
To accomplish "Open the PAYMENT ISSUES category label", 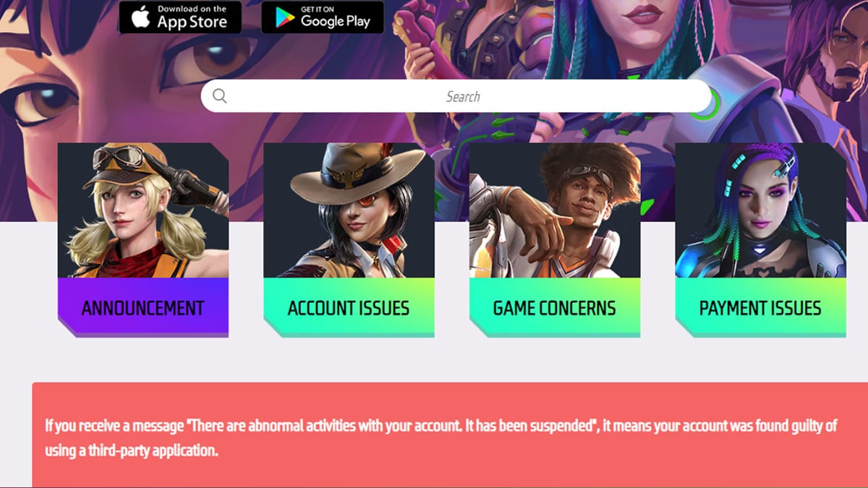I will point(760,307).
